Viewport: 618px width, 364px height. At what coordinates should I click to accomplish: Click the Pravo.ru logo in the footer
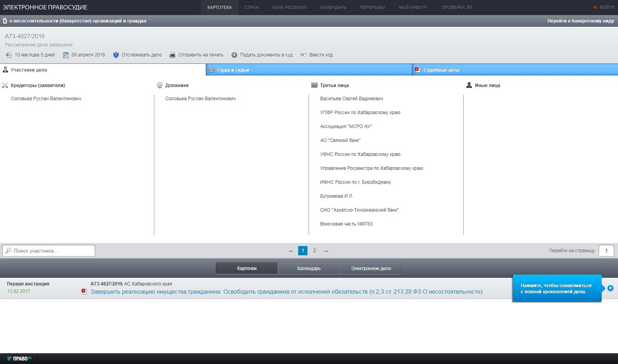[x=19, y=359]
